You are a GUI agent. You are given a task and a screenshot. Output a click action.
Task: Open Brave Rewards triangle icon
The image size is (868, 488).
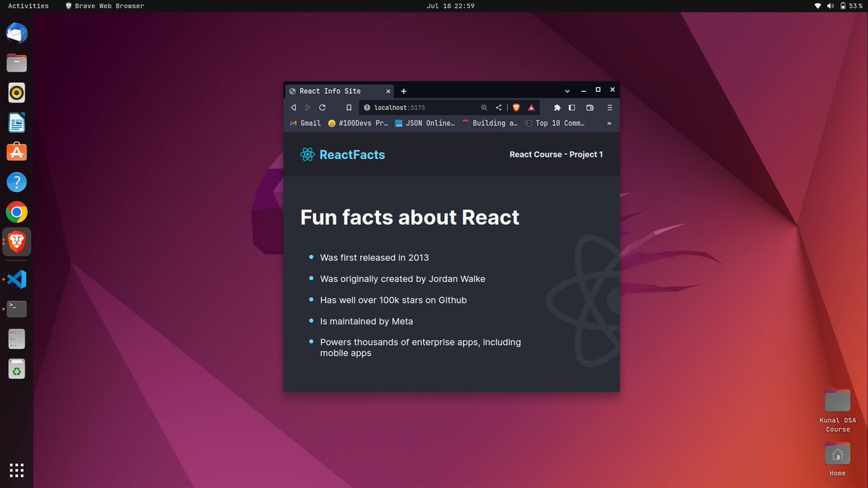pos(531,107)
